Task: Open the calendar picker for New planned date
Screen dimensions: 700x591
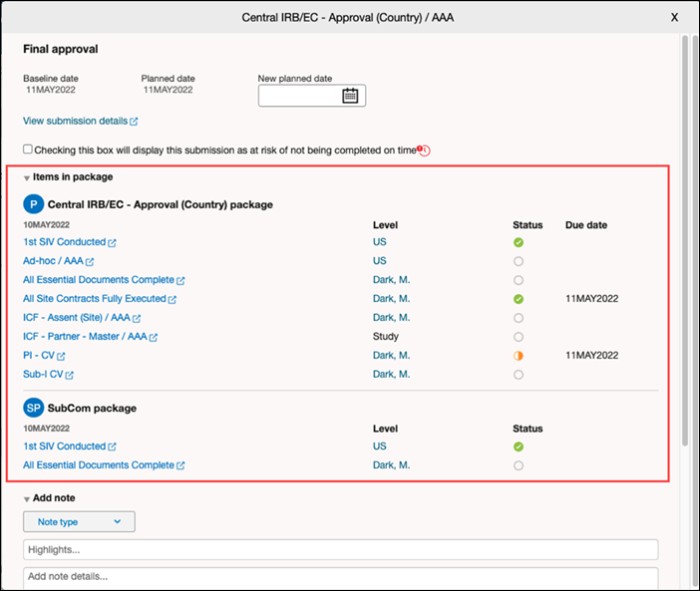Action: point(350,96)
